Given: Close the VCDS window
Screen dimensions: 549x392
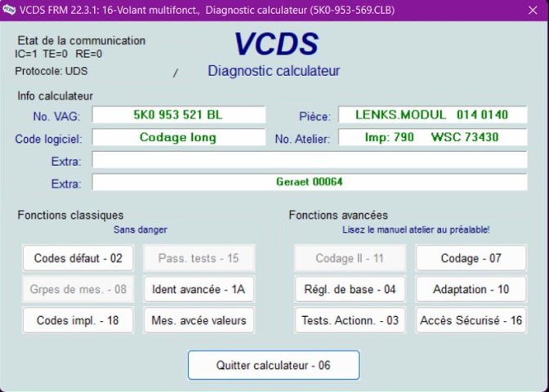Looking at the screenshot, I should [533, 11].
